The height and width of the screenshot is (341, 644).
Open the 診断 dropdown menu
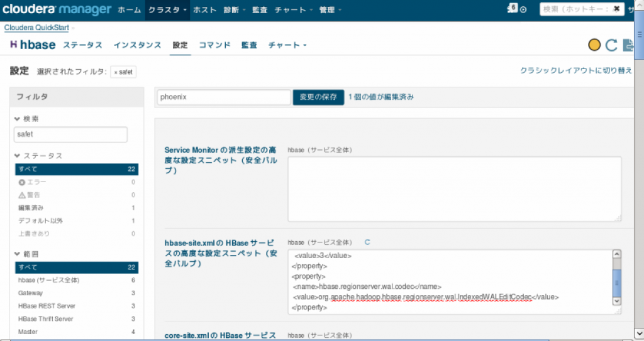(x=235, y=10)
